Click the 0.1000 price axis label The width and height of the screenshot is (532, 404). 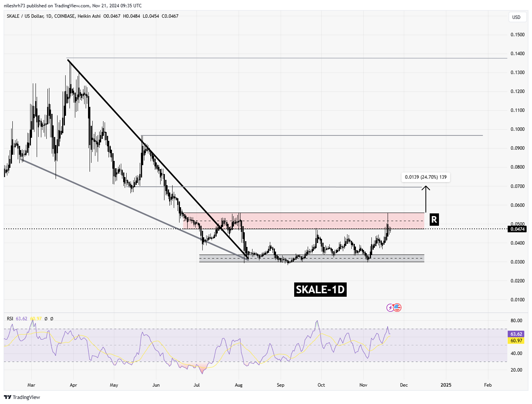517,129
